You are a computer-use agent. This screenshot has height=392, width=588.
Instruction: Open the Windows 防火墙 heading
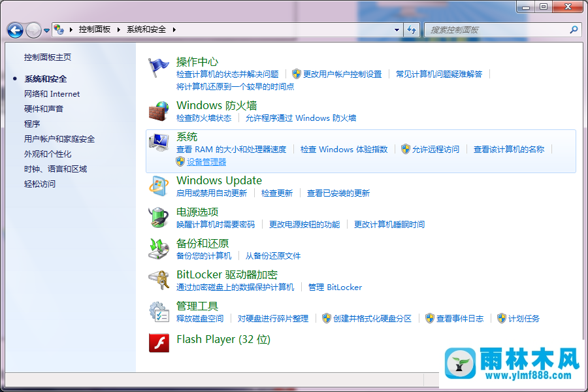pyautogui.click(x=217, y=105)
